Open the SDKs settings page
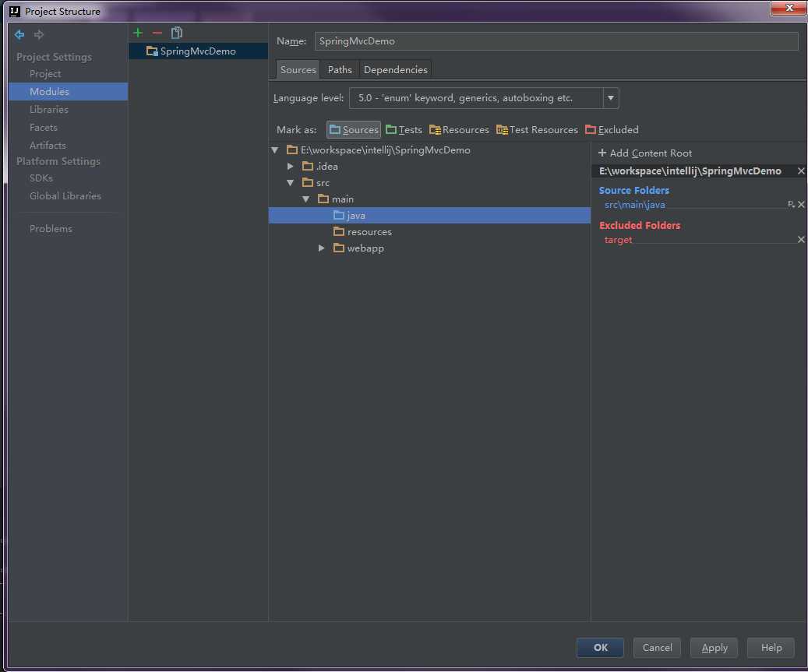The image size is (808, 672). (x=41, y=178)
